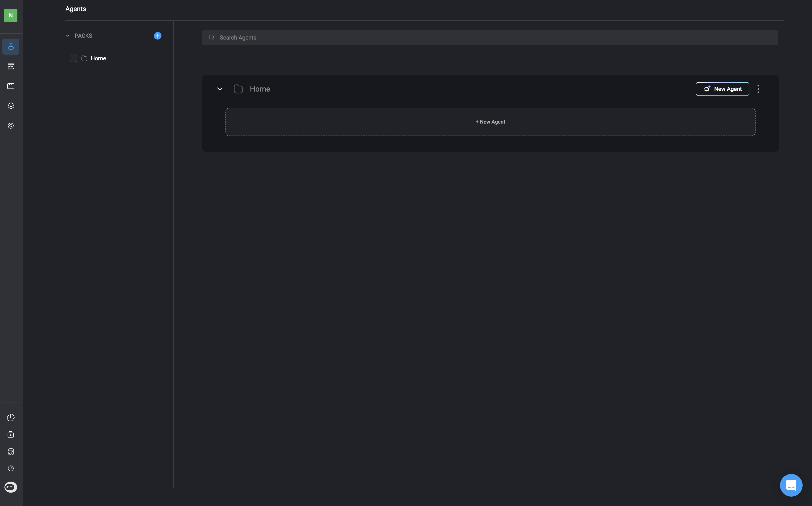Click the white bot logo at sidebar bottom
Viewport: 812px width, 506px height.
tap(11, 487)
